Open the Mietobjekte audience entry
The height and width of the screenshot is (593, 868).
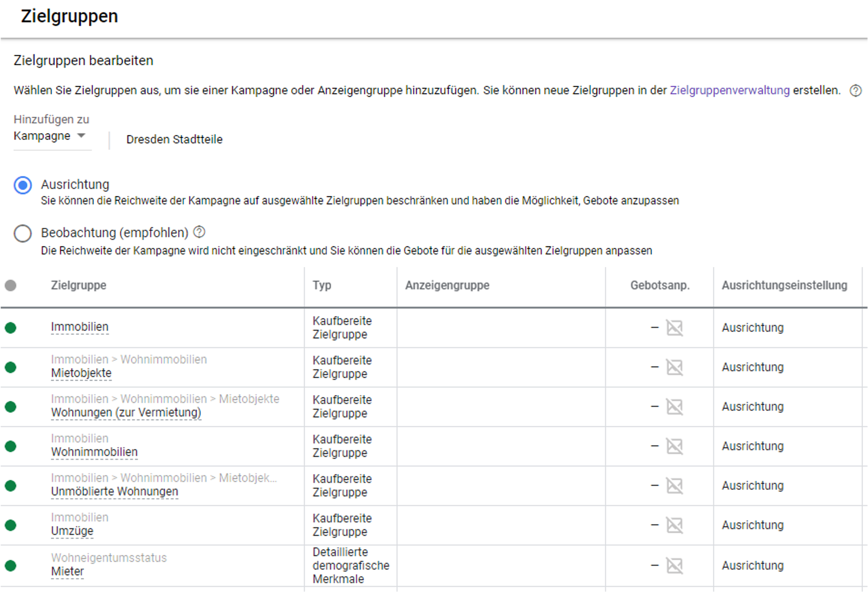[81, 373]
